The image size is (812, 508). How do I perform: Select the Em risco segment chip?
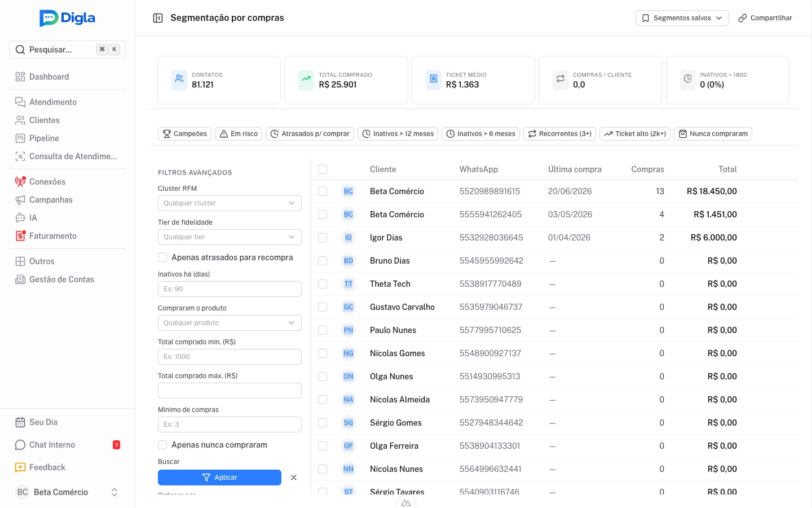[x=239, y=134]
